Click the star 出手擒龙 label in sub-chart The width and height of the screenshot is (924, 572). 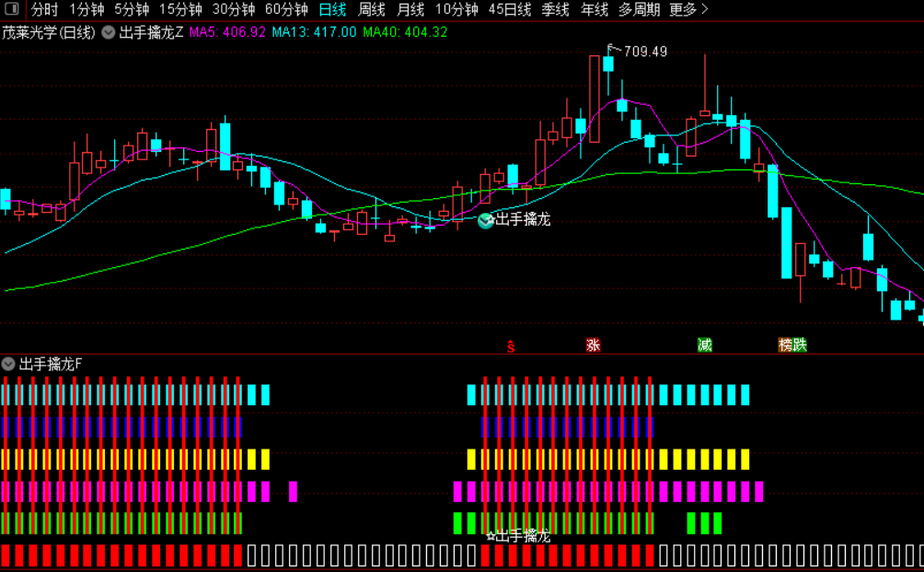(518, 536)
